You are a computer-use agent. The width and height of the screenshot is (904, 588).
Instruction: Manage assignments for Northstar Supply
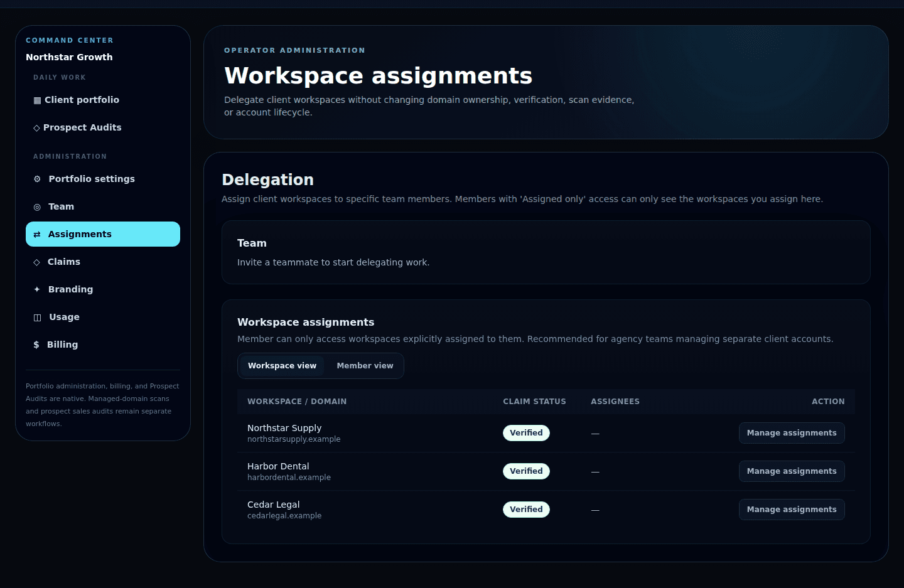click(x=792, y=433)
